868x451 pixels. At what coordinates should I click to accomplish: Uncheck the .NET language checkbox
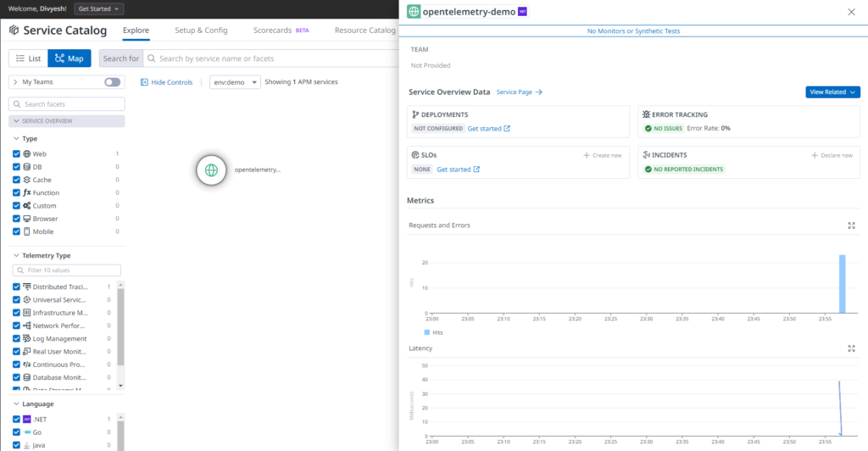(x=16, y=419)
